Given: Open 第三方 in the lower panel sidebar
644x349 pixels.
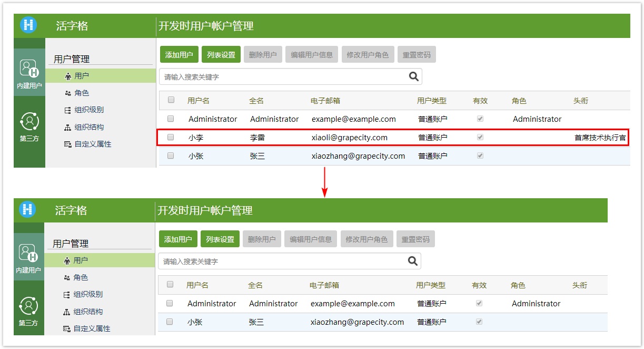Looking at the screenshot, I should (28, 312).
